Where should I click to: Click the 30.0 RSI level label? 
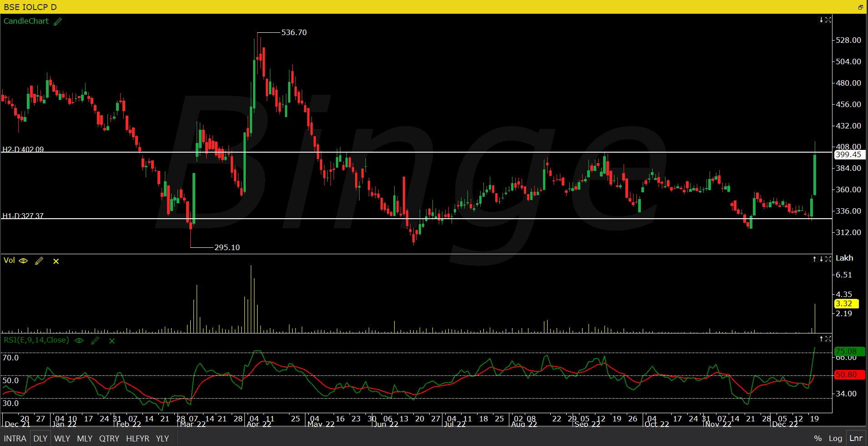tap(10, 403)
